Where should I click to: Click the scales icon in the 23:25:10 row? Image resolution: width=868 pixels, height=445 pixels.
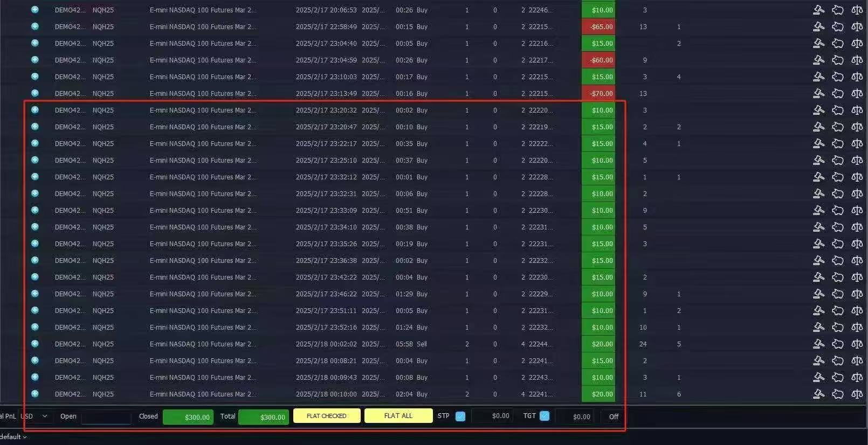click(857, 160)
